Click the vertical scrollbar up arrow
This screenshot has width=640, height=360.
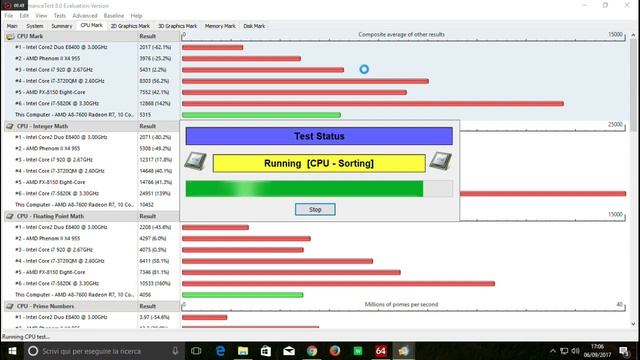coord(633,36)
